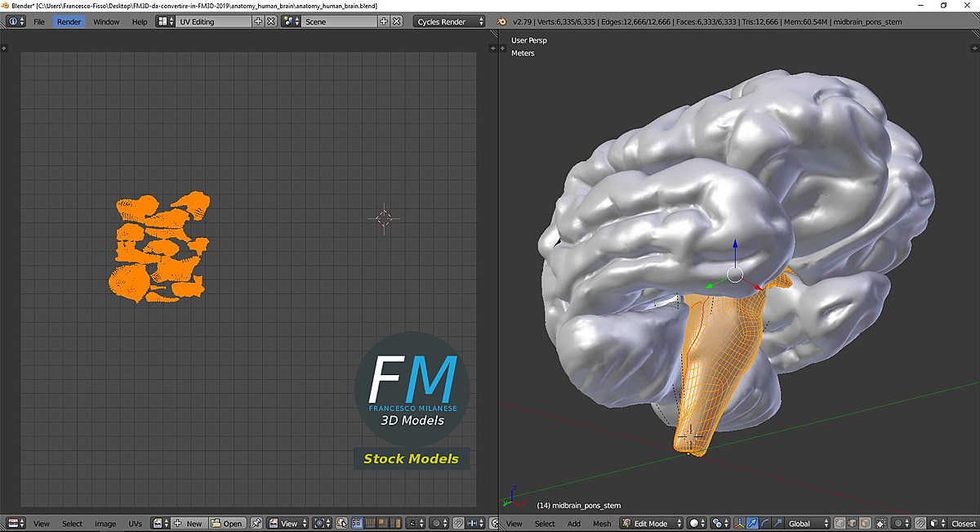Toggle the manipulator widget axis icon

click(740, 523)
